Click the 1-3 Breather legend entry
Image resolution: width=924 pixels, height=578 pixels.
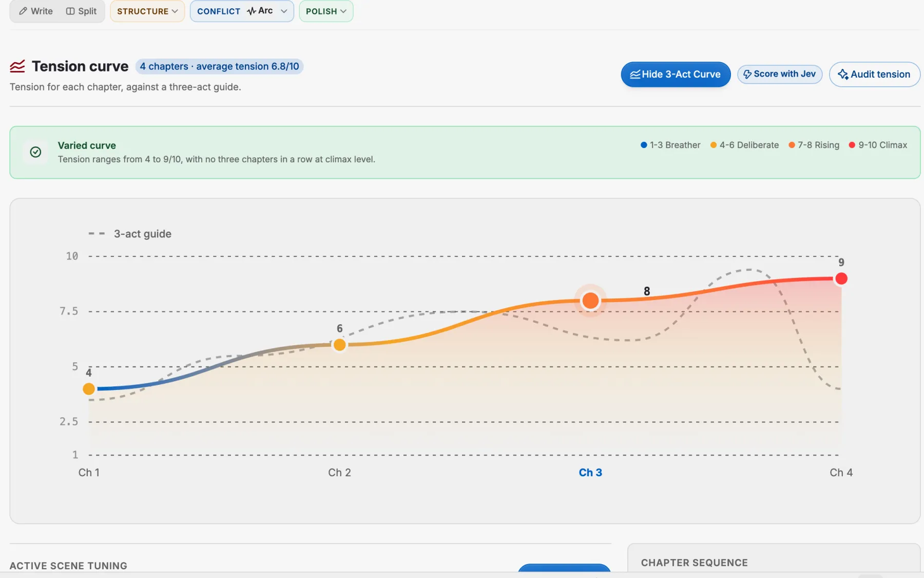(670, 145)
